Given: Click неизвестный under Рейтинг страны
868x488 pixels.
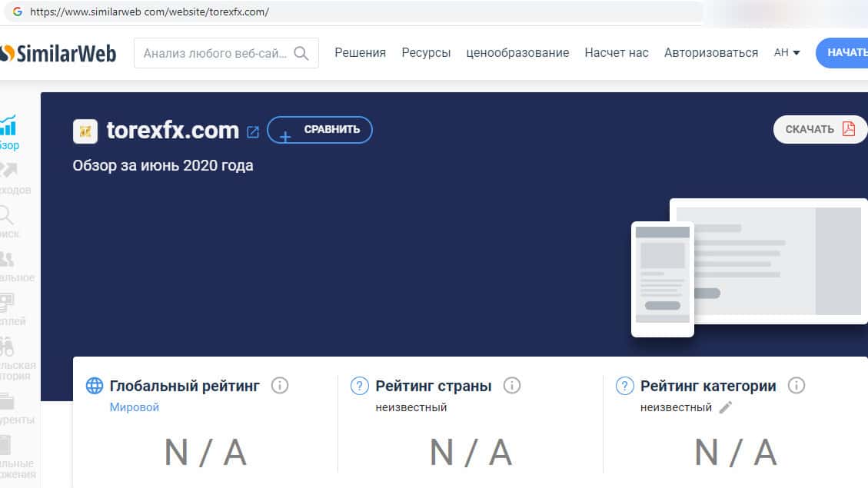Looking at the screenshot, I should point(411,407).
